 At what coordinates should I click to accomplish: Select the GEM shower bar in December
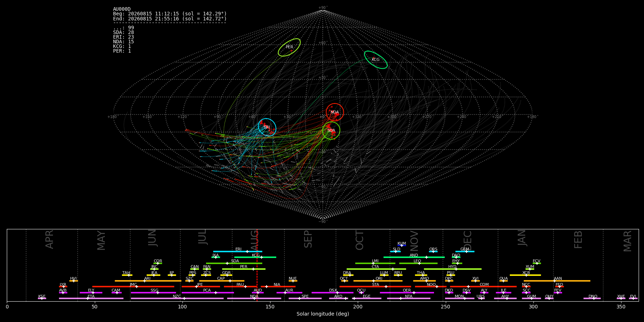[x=465, y=252]
